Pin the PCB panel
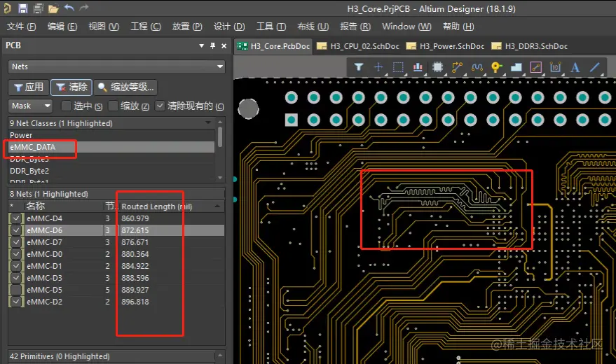This screenshot has height=364, width=616. (x=212, y=45)
